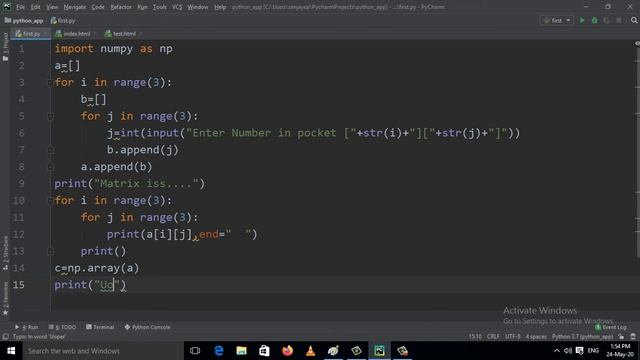This screenshot has width=640, height=360.
Task: Open the File menu
Action: click(20, 7)
